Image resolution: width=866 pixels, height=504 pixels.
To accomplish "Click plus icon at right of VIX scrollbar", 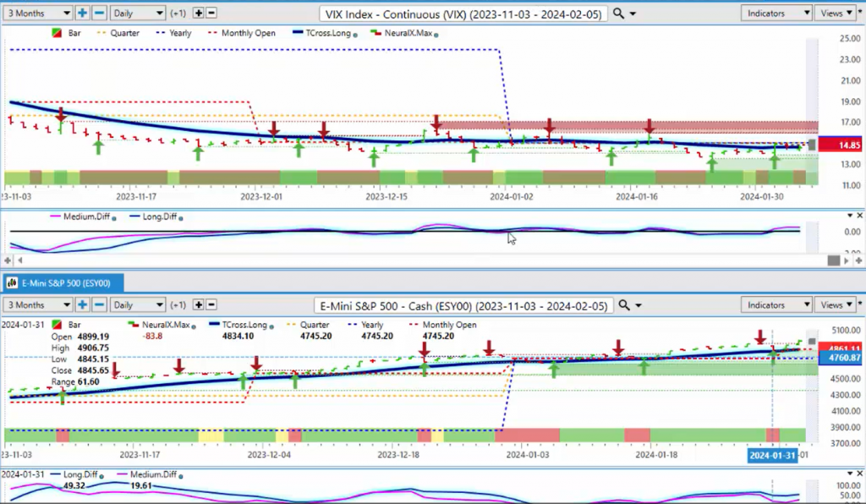I will (x=859, y=260).
